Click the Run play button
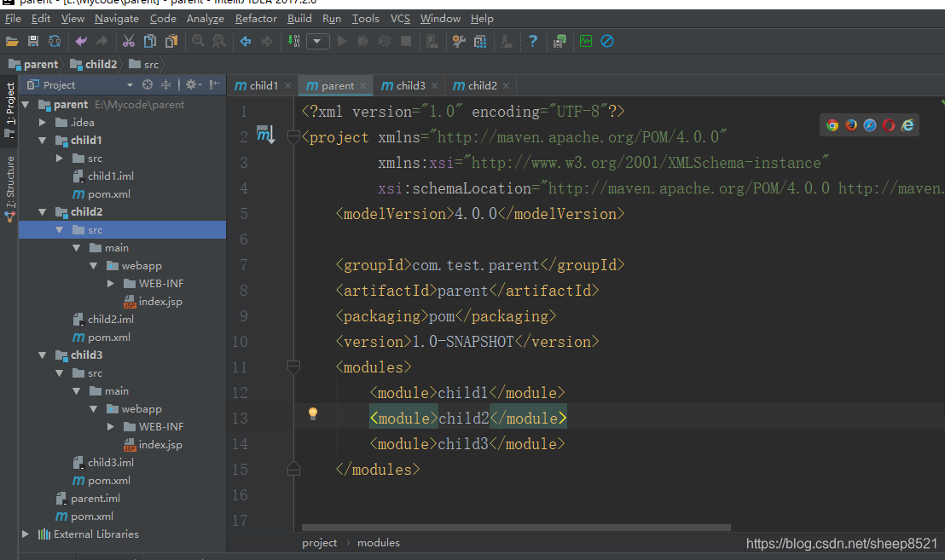This screenshot has height=560, width=945. pyautogui.click(x=342, y=42)
